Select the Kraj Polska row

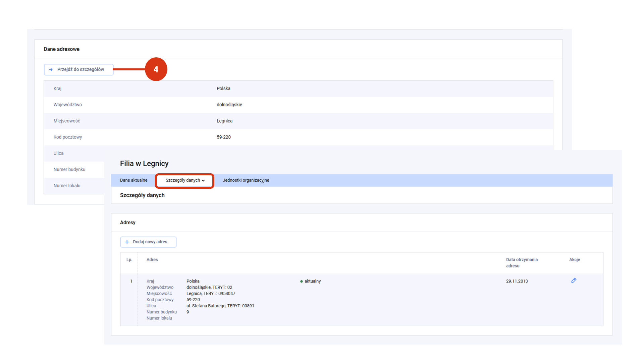click(298, 89)
